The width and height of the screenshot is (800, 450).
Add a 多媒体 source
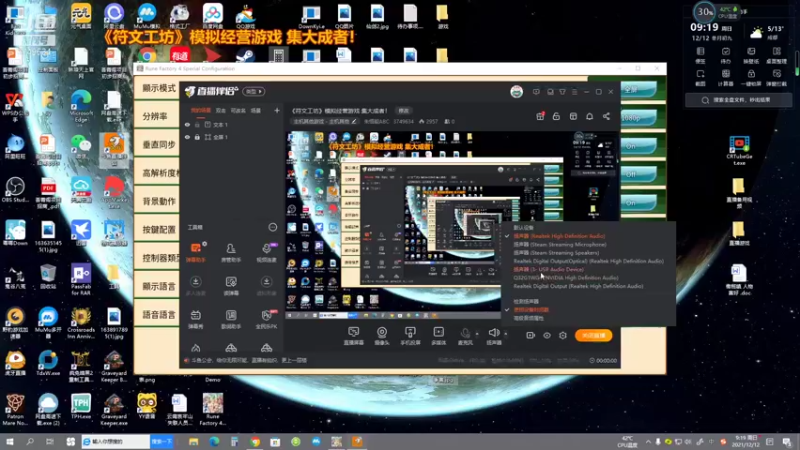click(438, 336)
